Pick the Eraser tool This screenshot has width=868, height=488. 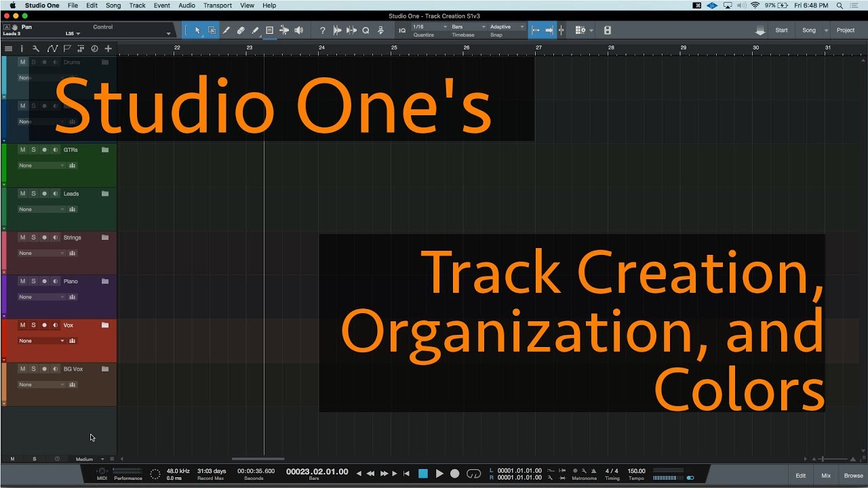(241, 30)
